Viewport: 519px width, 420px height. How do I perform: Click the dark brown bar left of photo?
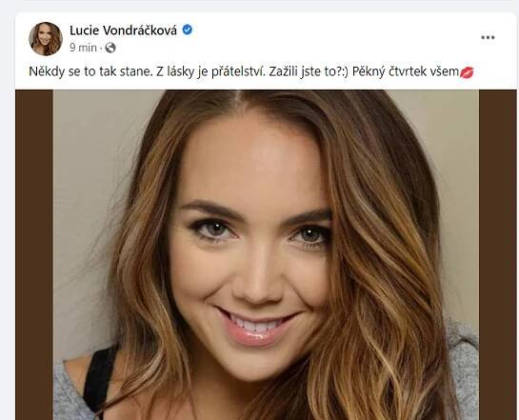click(x=34, y=255)
